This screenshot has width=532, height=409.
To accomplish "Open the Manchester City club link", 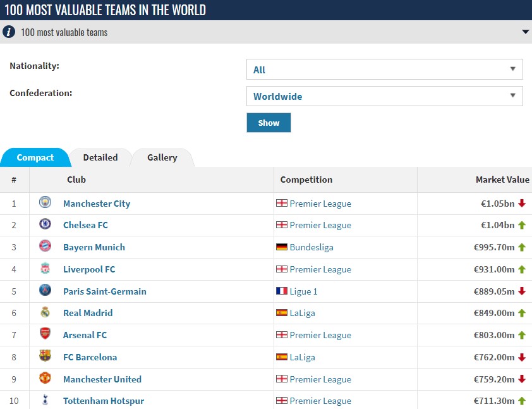I will click(97, 204).
